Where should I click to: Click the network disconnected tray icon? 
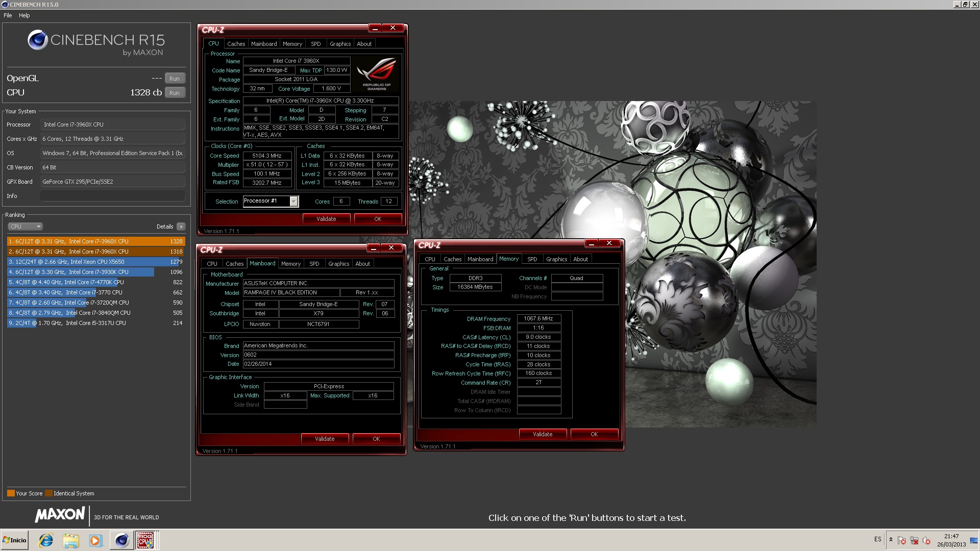(914, 541)
